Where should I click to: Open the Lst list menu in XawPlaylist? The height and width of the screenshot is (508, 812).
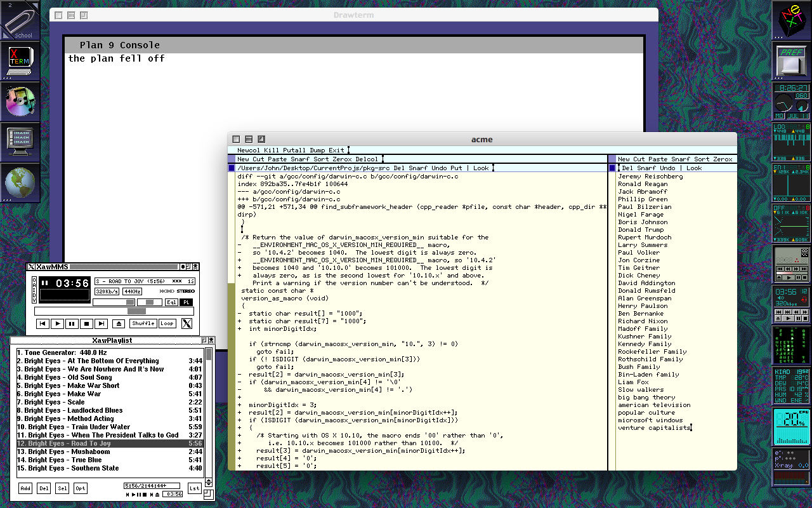194,488
